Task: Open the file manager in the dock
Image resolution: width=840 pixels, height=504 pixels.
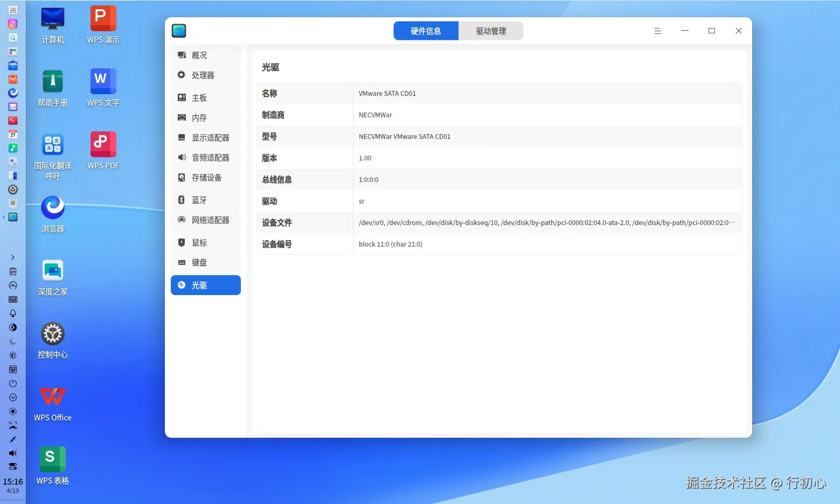Action: pyautogui.click(x=13, y=65)
